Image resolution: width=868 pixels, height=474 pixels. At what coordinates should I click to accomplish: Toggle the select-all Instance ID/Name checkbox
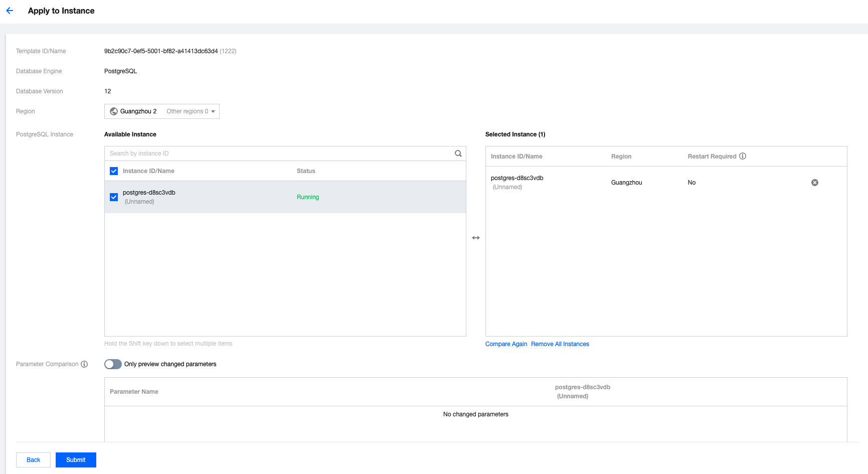[x=114, y=171]
